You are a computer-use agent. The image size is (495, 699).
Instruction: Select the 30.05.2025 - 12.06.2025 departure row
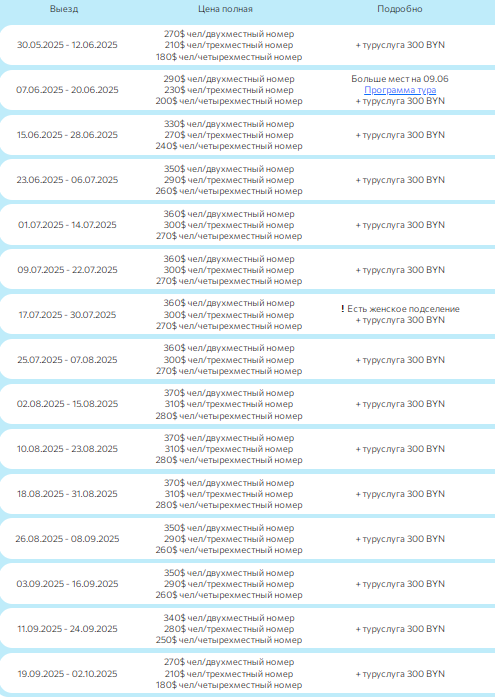coord(248,45)
